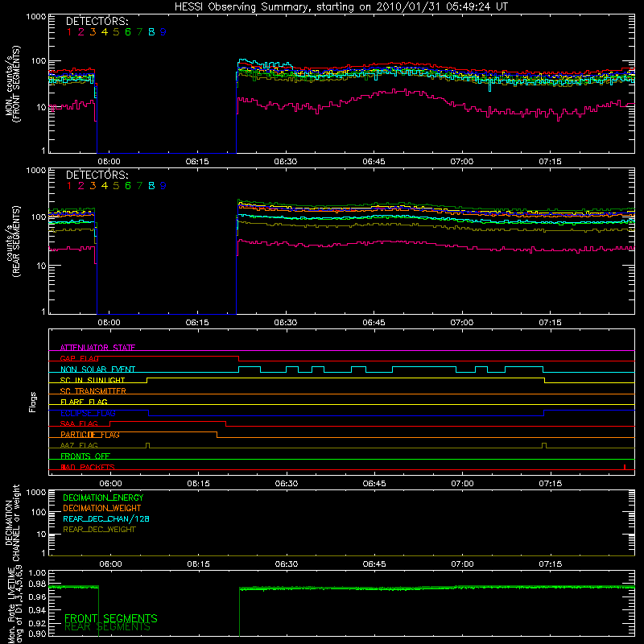Click FRONT SEGMENTS legend in livetime plot
Screen dimensions: 644x644
(111, 618)
